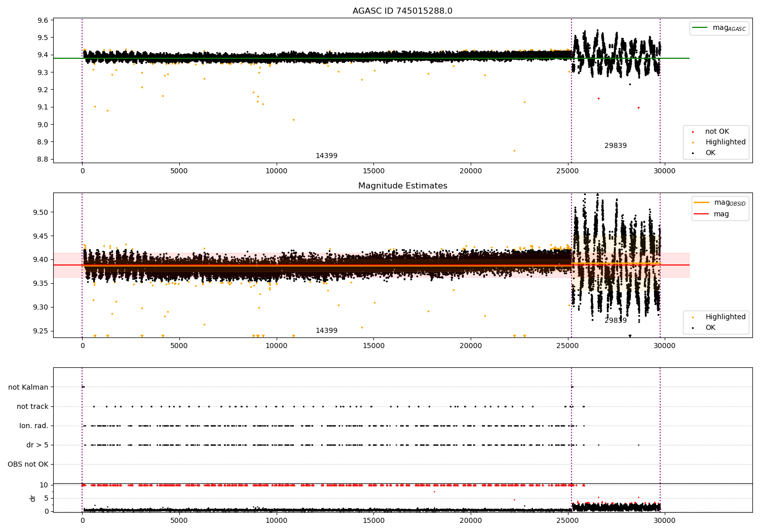Click 'OK' legend entry in the top plot
Screen dimensions: 760x532
click(x=710, y=153)
